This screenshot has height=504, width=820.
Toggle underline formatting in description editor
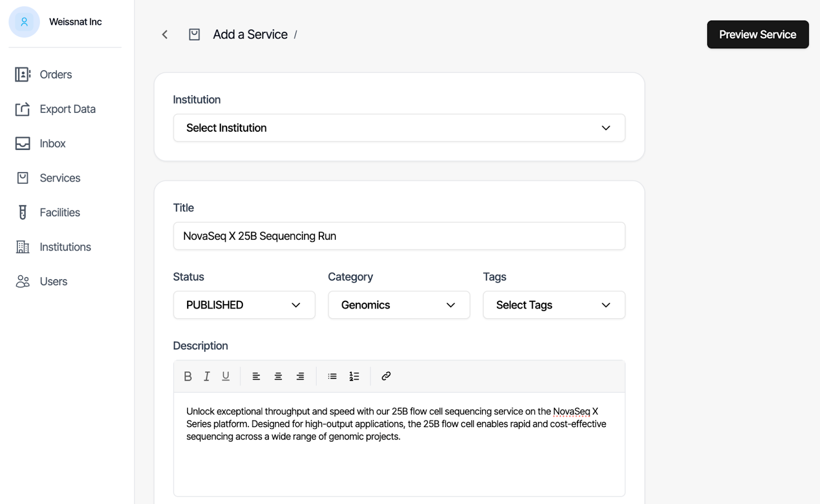[225, 376]
